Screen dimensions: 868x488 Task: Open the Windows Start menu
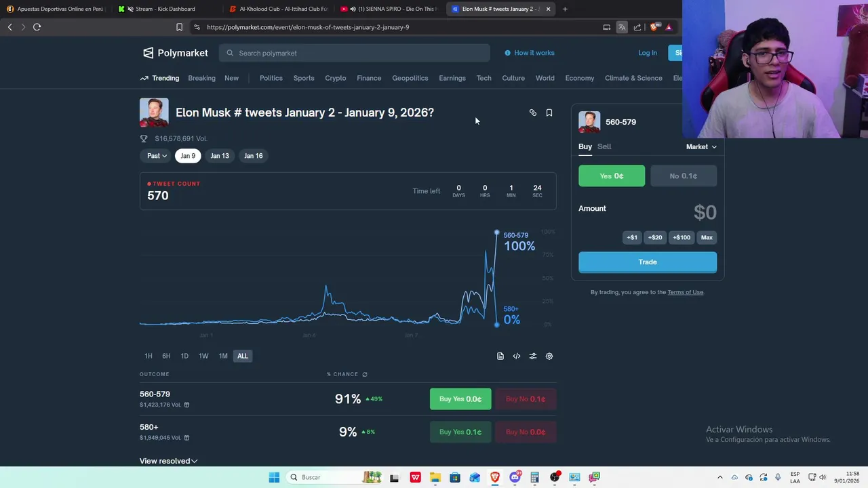click(x=274, y=477)
